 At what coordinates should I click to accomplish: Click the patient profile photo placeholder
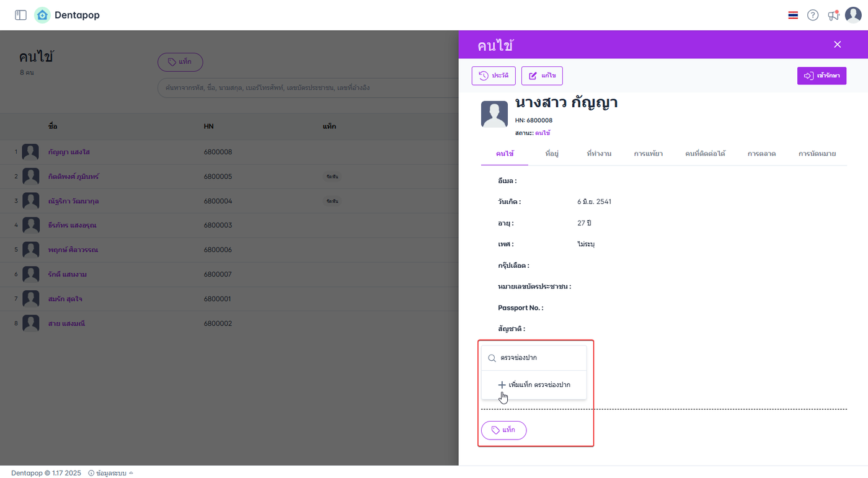(x=494, y=114)
